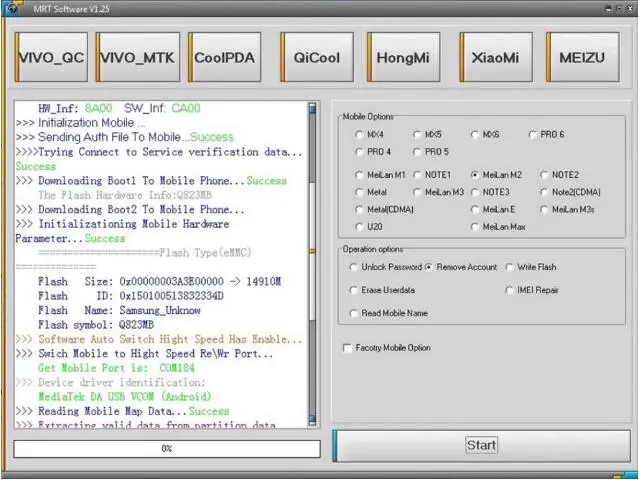The height and width of the screenshot is (480, 639).
Task: Click the 0% progress bar
Action: point(167,448)
